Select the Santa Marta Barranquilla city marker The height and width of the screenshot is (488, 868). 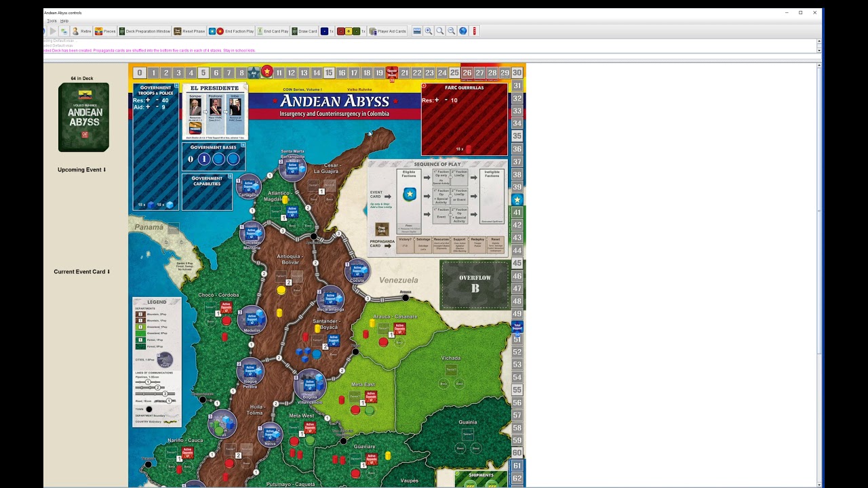pos(293,167)
